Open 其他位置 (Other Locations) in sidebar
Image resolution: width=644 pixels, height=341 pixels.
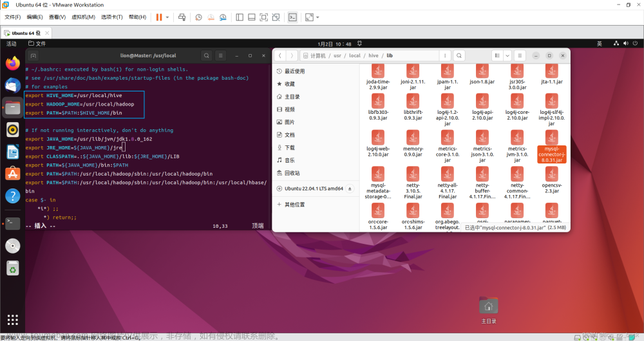pyautogui.click(x=316, y=205)
